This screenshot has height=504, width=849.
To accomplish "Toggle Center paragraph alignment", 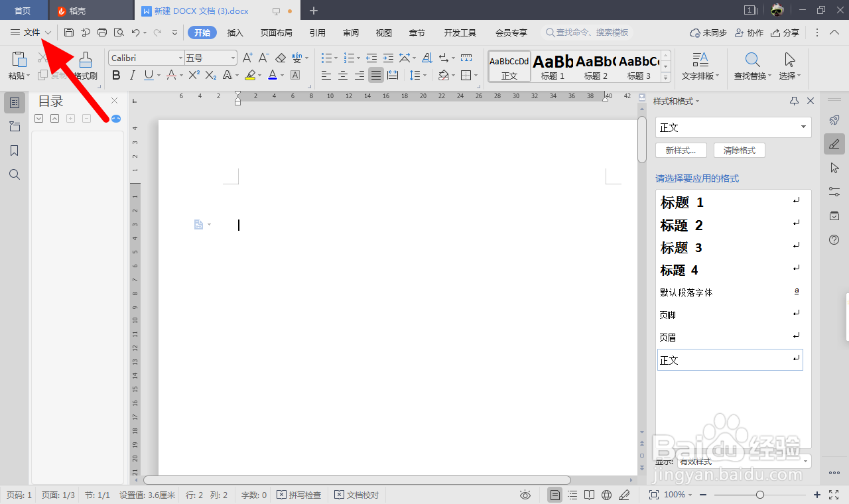I will pyautogui.click(x=342, y=75).
